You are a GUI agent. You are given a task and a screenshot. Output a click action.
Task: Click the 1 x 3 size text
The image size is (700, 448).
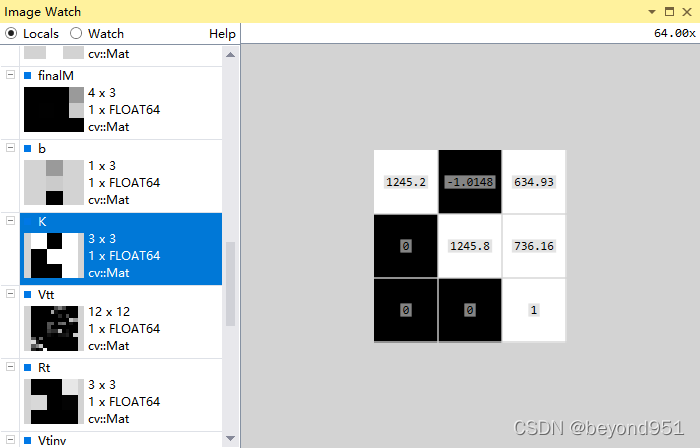point(102,166)
